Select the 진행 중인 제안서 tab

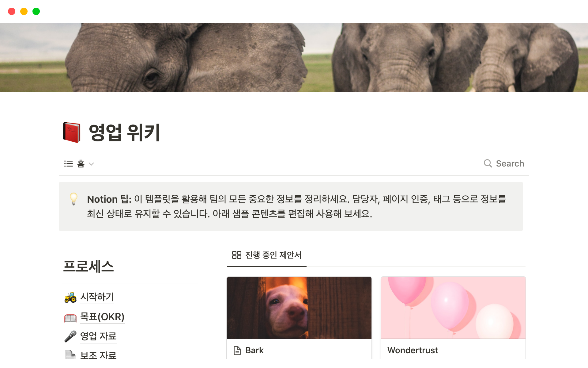(266, 255)
